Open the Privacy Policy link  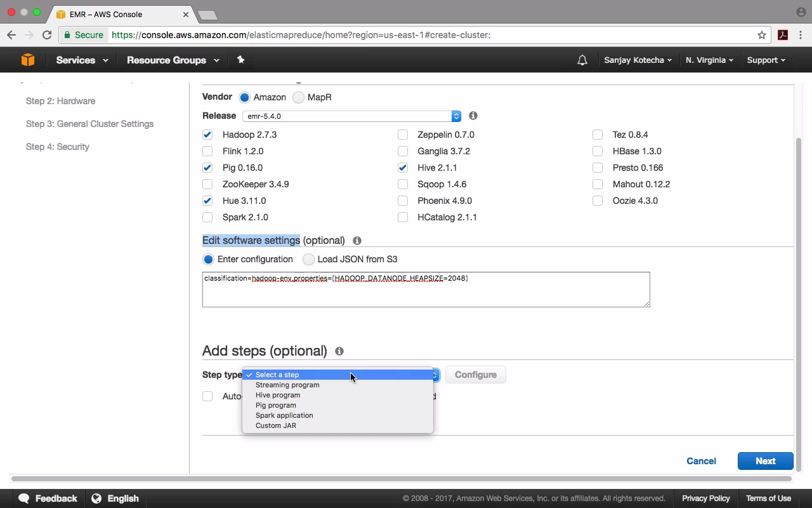(706, 498)
